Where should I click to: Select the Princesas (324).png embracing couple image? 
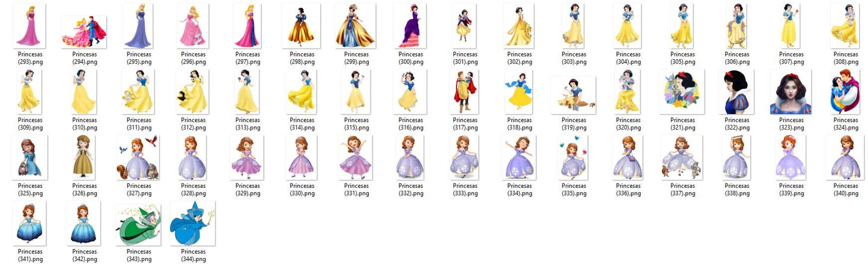pyautogui.click(x=845, y=92)
